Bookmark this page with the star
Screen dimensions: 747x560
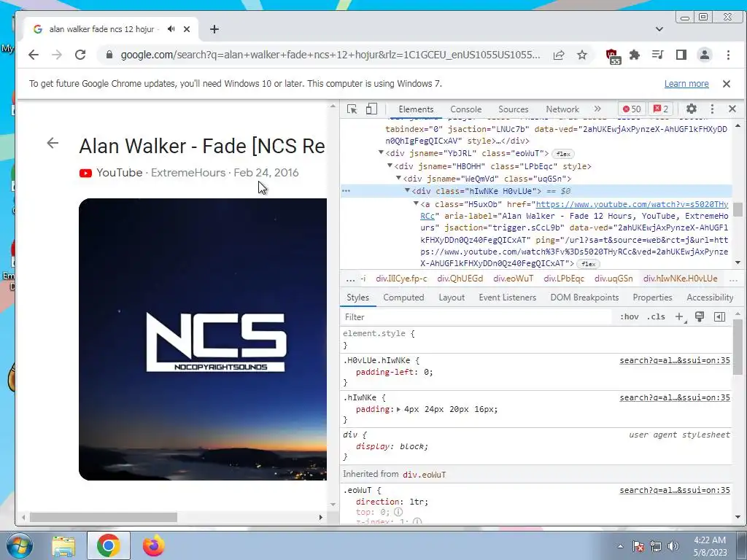581,55
